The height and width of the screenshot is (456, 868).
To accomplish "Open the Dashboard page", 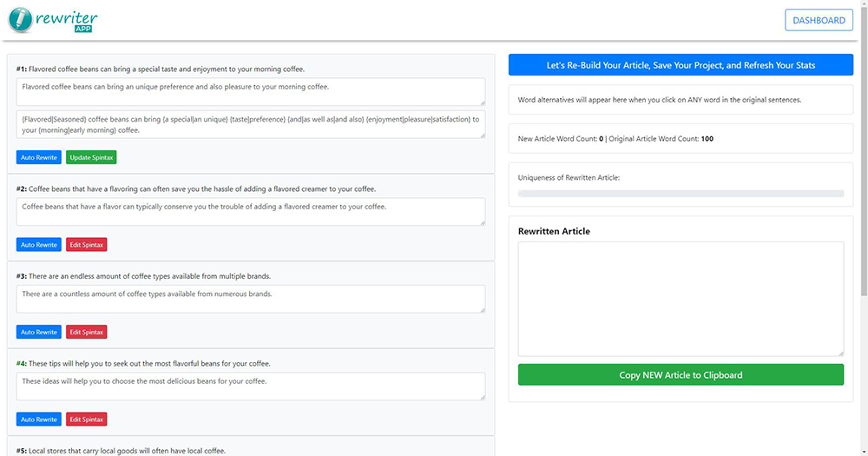I will click(x=819, y=20).
